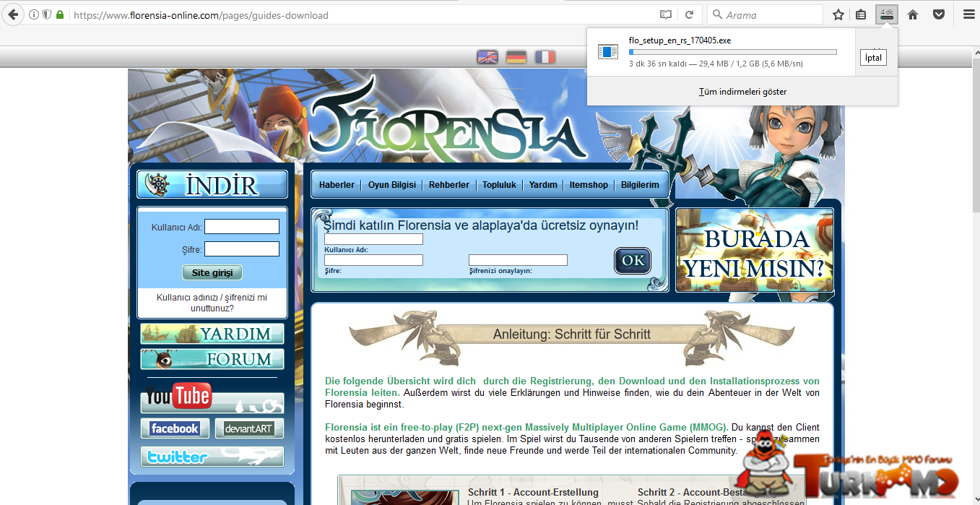Open the Haberler menu
980x505 pixels.
pos(337,185)
